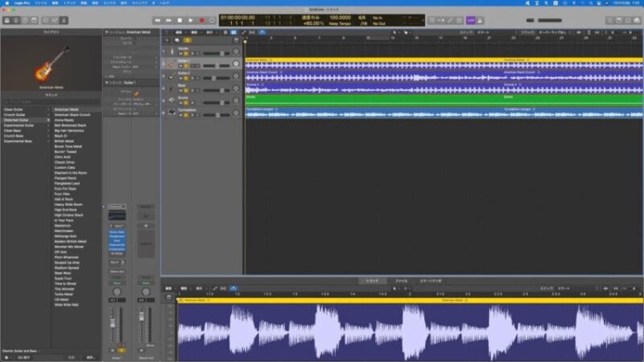Viewport: 644px width, 362px height.
Task: Mute the Bass track
Action: coord(181,91)
